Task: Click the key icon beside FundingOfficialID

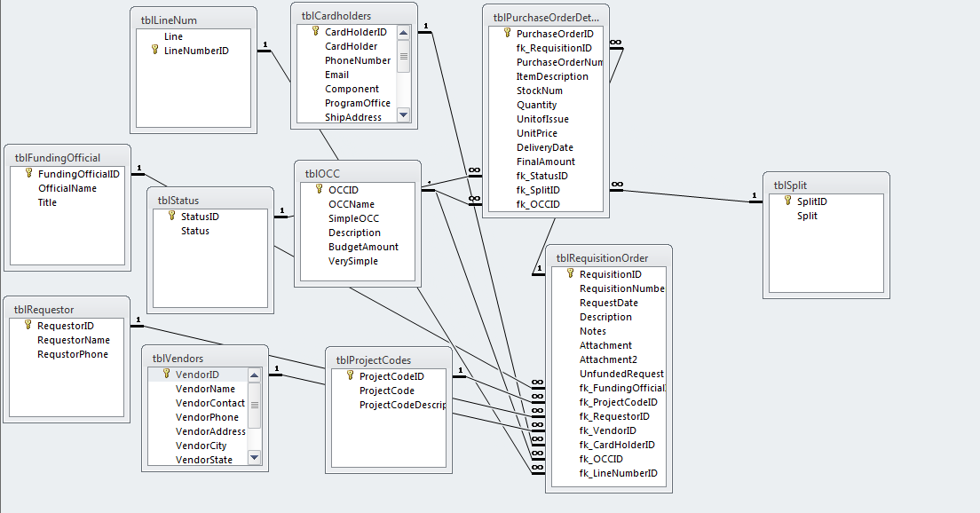Action: click(x=28, y=173)
